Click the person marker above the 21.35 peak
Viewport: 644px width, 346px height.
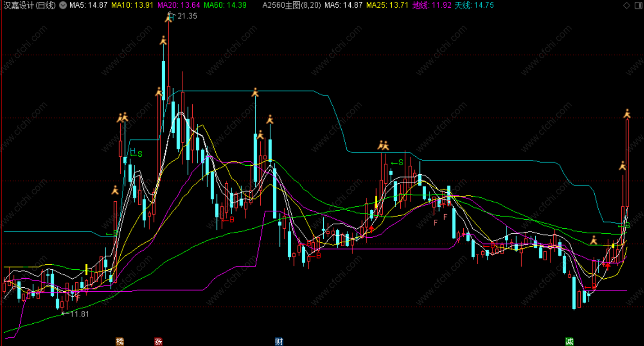(x=169, y=18)
